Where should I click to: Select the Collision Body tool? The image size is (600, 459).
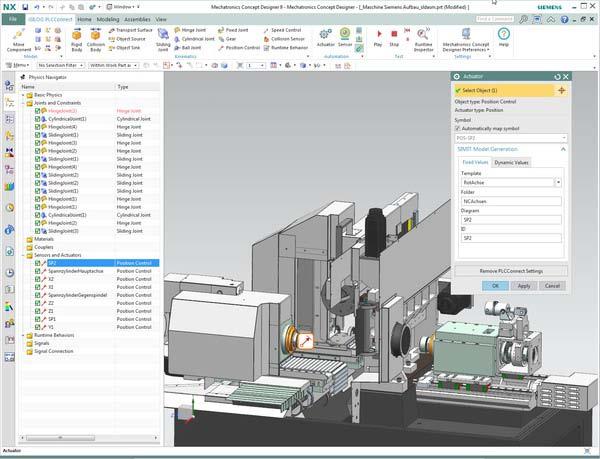tap(95, 40)
